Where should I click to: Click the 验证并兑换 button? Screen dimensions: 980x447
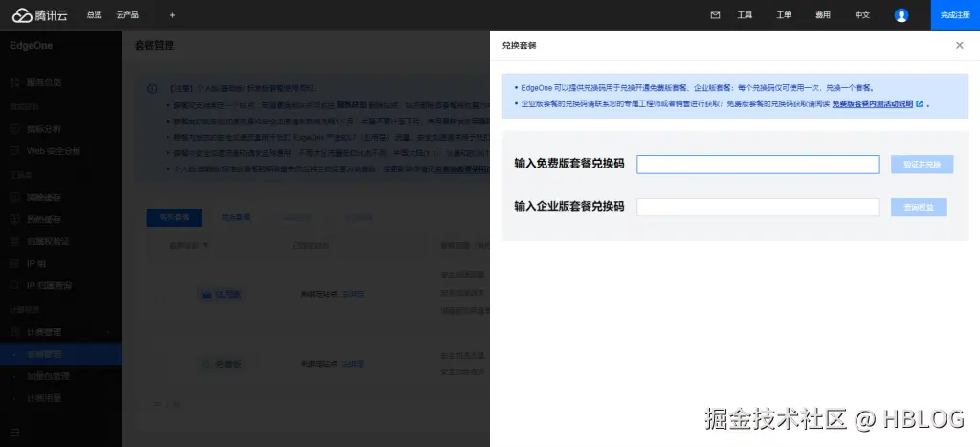922,165
